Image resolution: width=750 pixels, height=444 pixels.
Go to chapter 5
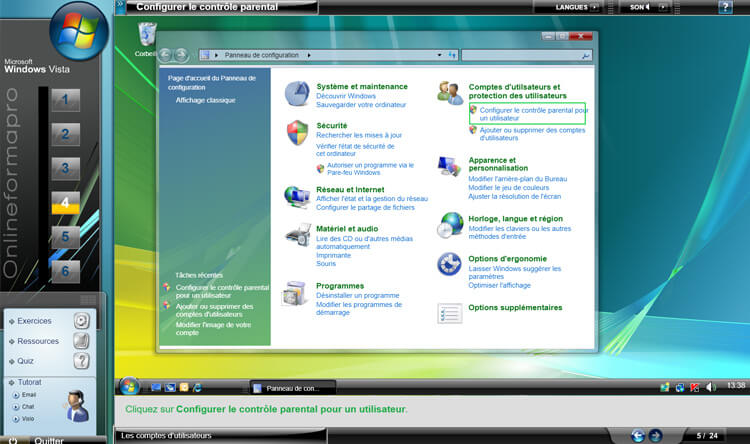66,237
